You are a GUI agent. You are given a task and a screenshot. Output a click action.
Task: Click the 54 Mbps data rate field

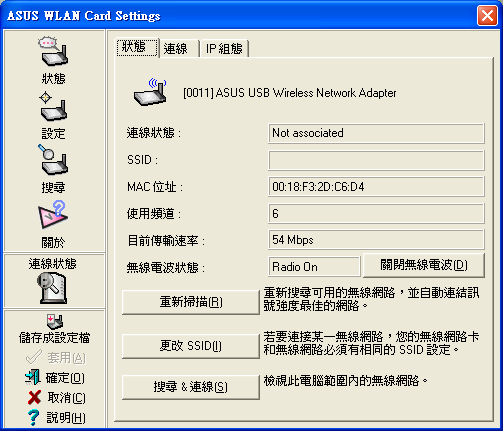(x=376, y=240)
